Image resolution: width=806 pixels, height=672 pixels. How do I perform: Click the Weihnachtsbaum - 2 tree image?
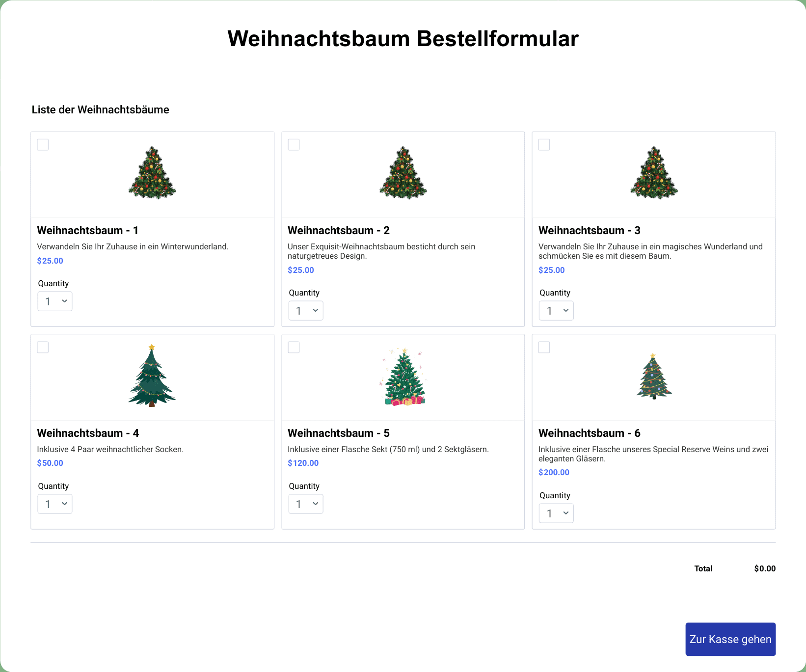point(403,172)
